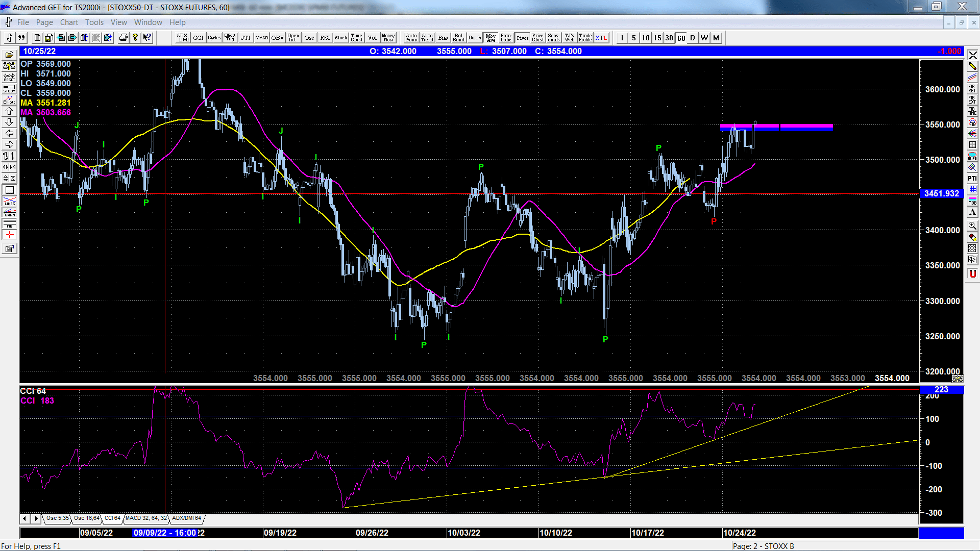This screenshot has height=551, width=980.
Task: Activate the magnifier zoom tool
Action: coord(972,226)
